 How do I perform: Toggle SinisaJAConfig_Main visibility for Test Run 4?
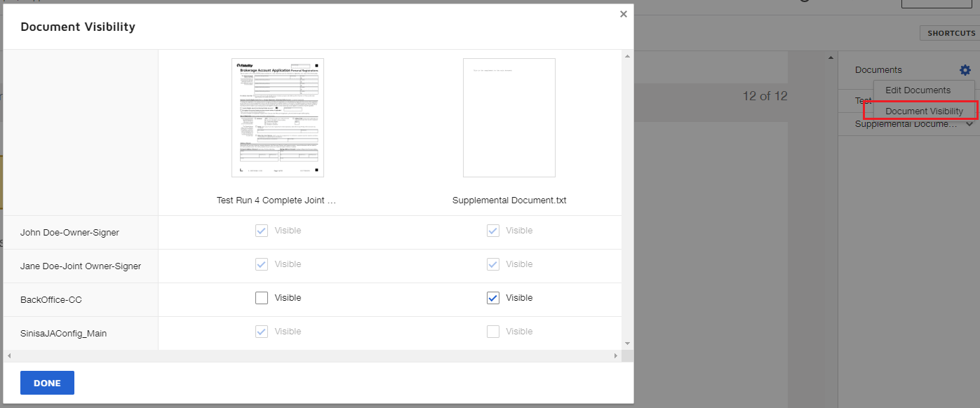(262, 332)
